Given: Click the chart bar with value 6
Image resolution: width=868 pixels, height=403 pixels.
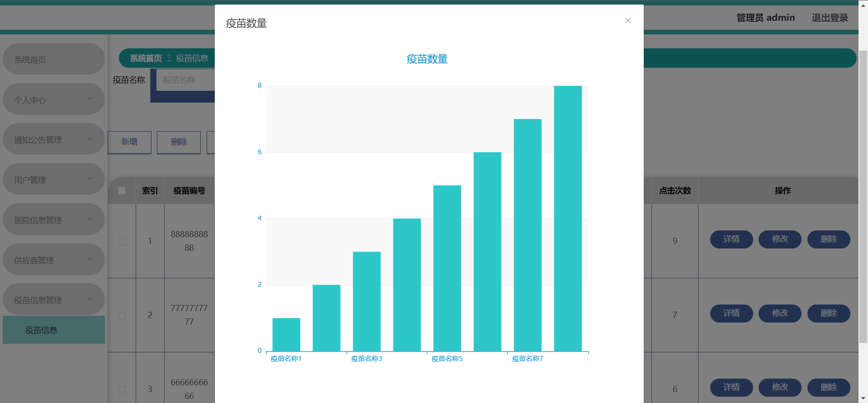Looking at the screenshot, I should tap(487, 252).
